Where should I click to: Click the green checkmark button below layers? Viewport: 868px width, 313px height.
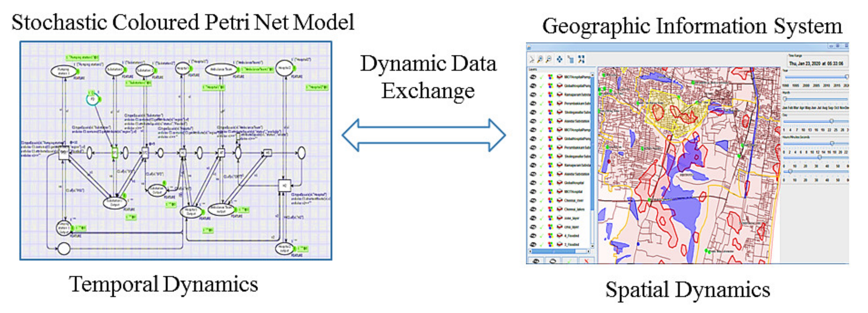(x=570, y=261)
